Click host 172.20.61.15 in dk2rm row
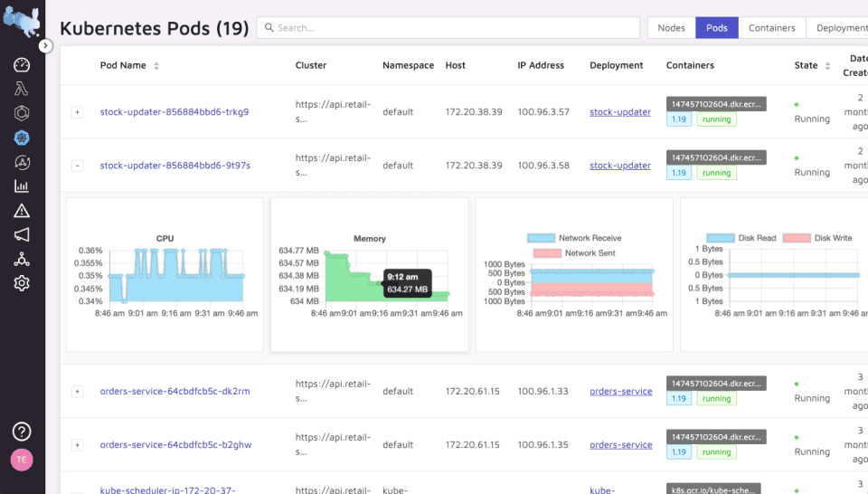Screen dimensions: 868x494 [472, 391]
